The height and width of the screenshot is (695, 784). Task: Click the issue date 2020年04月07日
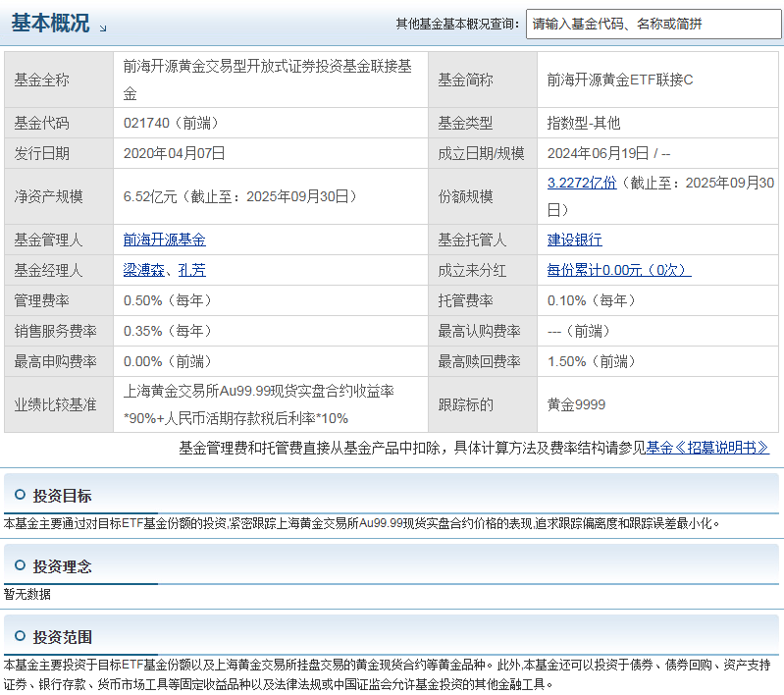pyautogui.click(x=174, y=153)
